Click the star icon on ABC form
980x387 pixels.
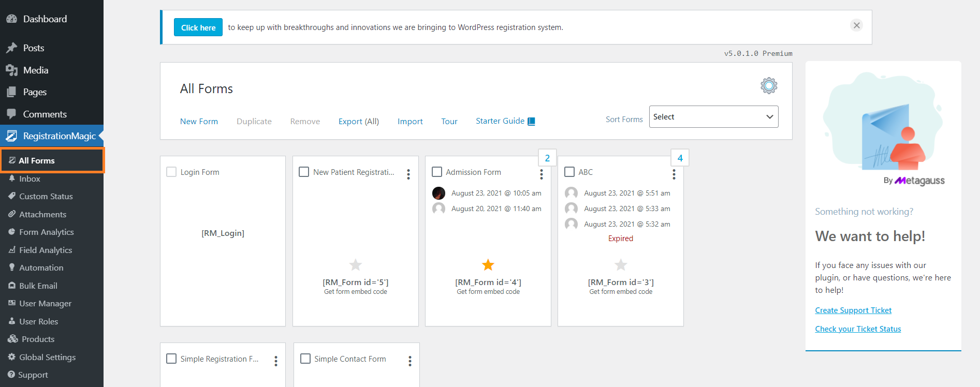(x=620, y=265)
